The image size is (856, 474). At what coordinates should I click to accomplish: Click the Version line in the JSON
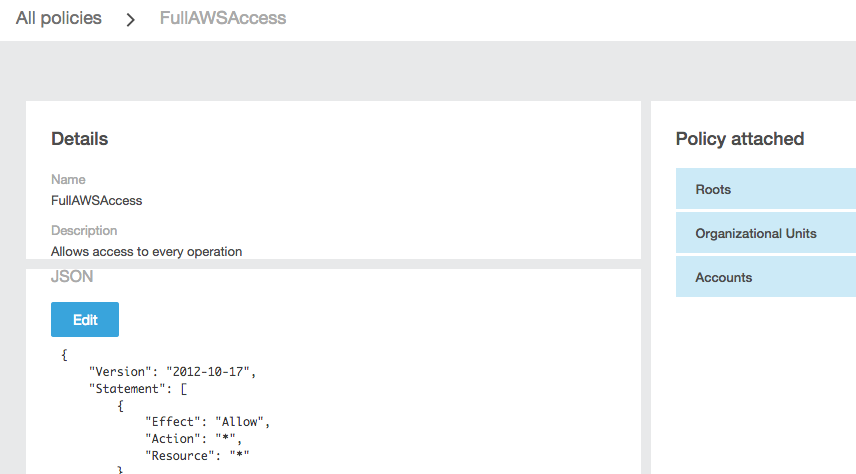point(172,372)
